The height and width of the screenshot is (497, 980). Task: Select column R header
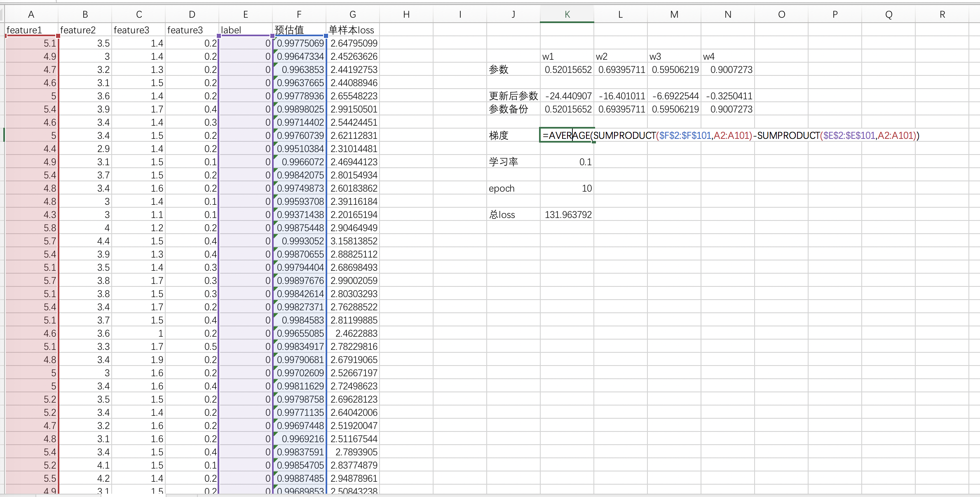(942, 14)
